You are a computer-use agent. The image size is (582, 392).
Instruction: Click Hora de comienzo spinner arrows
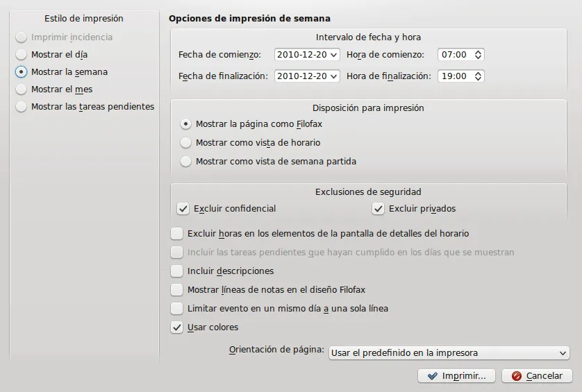tap(478, 55)
